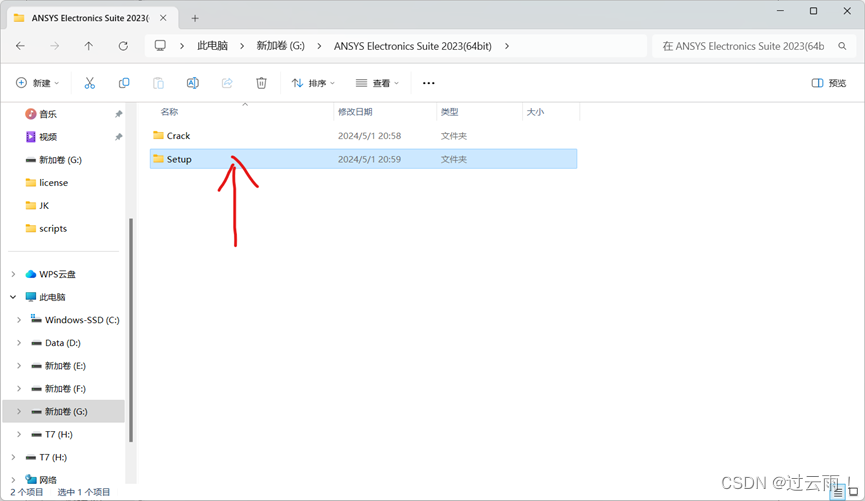Click 新加卷 (G:) breadcrumb in address bar

(x=280, y=46)
